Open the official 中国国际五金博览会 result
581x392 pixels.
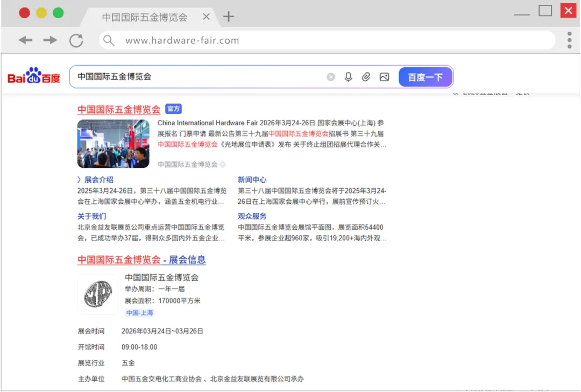(x=119, y=110)
